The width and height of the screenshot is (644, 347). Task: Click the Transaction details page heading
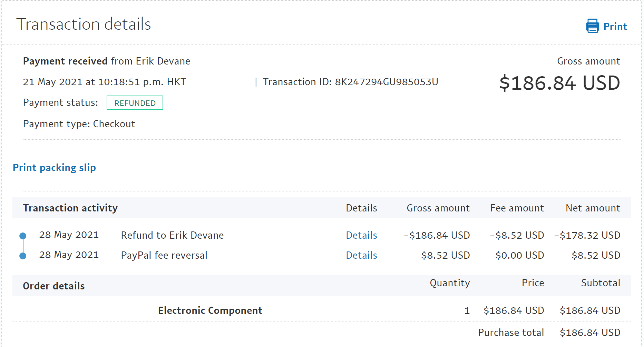click(84, 24)
